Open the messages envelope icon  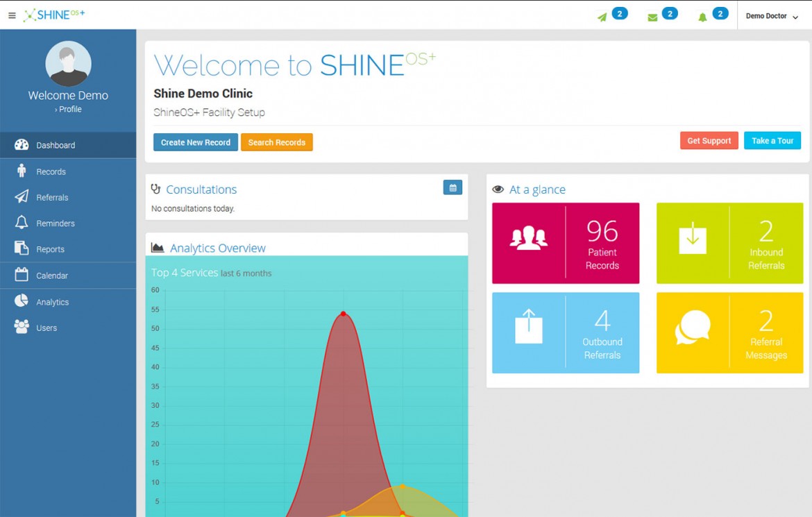pos(652,17)
